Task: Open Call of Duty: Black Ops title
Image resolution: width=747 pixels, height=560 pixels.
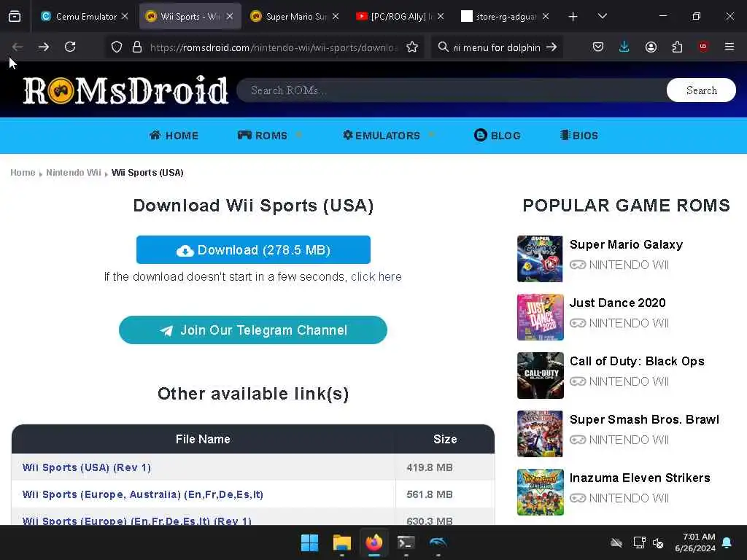Action: (x=637, y=362)
